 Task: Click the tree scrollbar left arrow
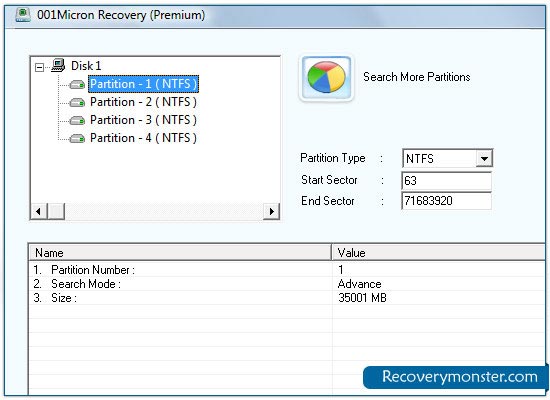click(x=39, y=211)
